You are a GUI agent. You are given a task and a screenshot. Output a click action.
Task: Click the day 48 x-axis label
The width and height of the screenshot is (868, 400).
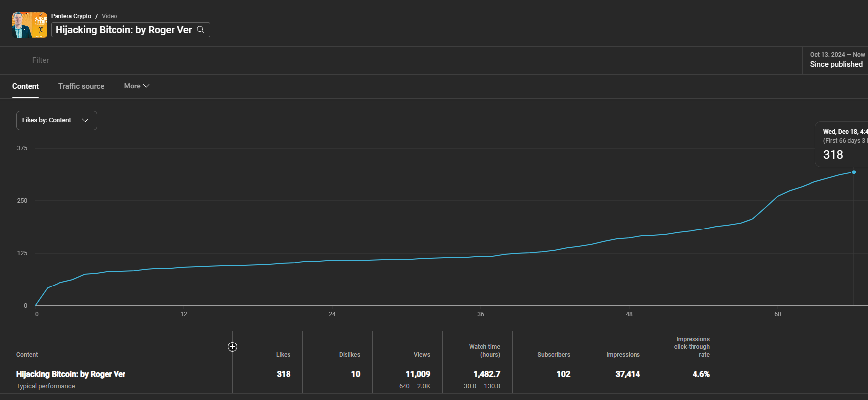tap(629, 314)
